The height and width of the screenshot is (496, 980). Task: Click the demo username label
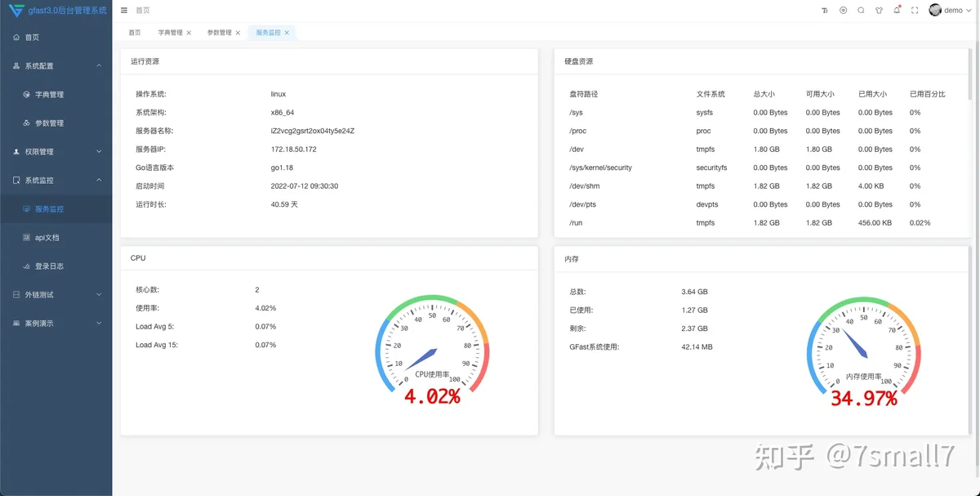[x=953, y=11]
